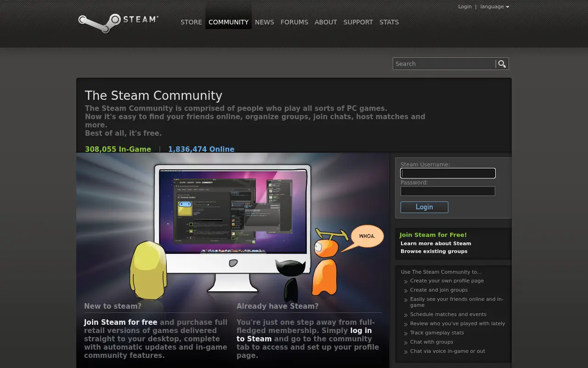Go to the NEWS section

click(x=264, y=22)
